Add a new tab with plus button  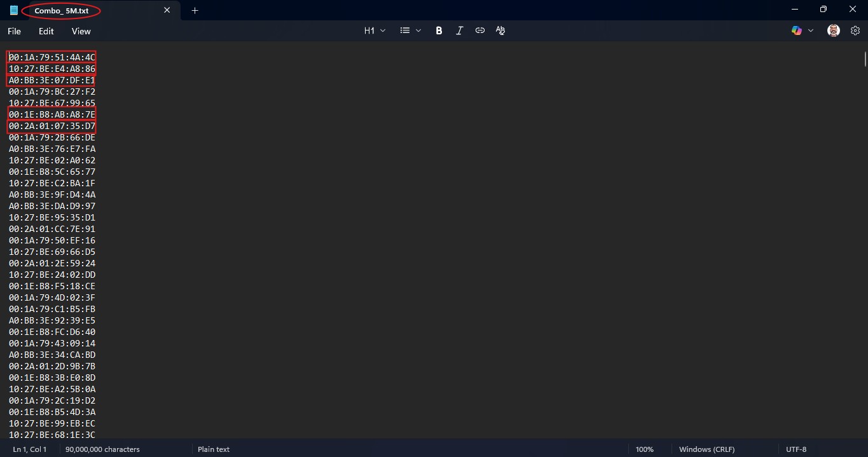[195, 10]
